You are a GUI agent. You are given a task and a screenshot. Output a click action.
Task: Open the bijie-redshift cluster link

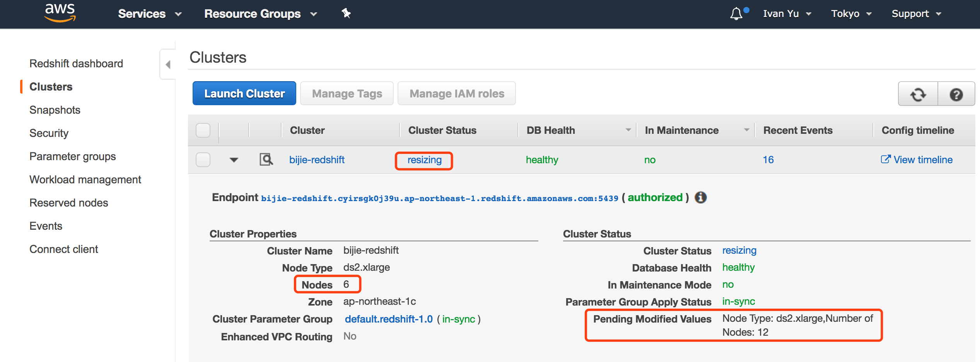pos(317,160)
